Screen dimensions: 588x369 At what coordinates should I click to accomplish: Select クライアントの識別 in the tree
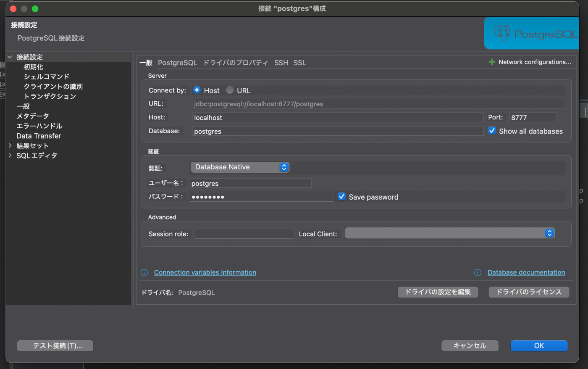tap(53, 87)
